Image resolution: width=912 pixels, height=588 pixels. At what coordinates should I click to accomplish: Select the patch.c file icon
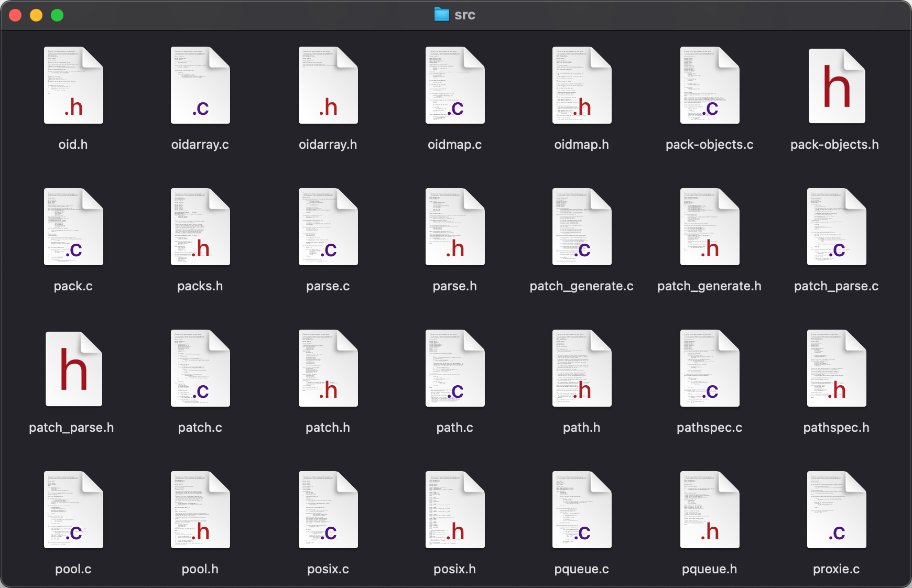200,368
